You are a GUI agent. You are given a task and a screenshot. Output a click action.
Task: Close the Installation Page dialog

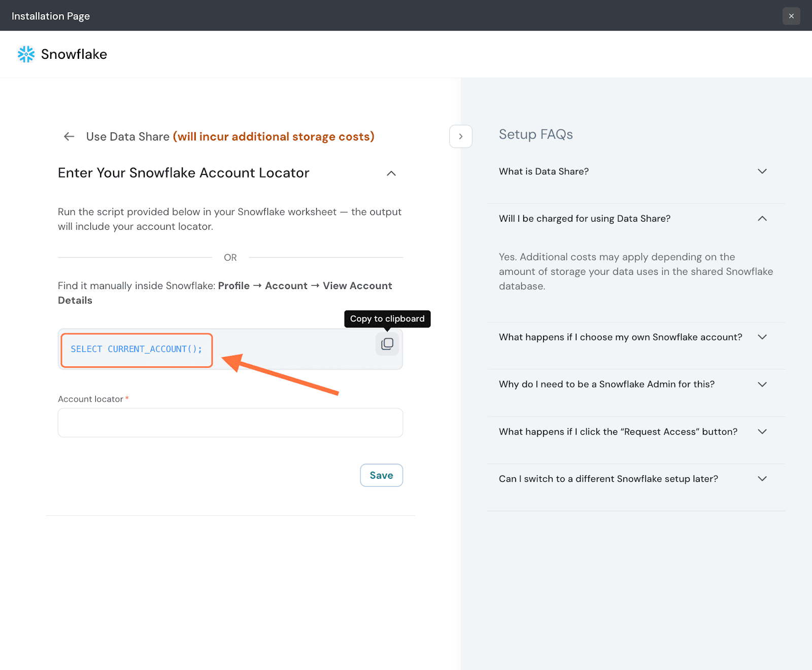click(791, 16)
